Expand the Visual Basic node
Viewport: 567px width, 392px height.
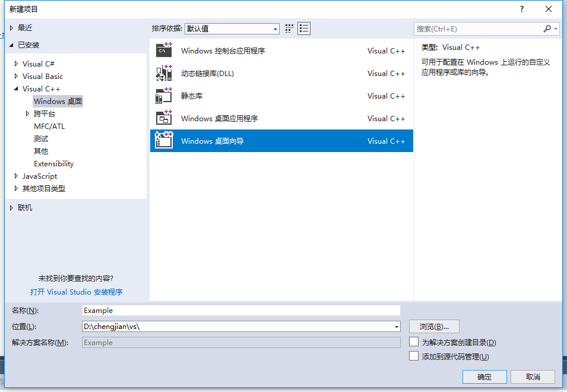[16, 76]
